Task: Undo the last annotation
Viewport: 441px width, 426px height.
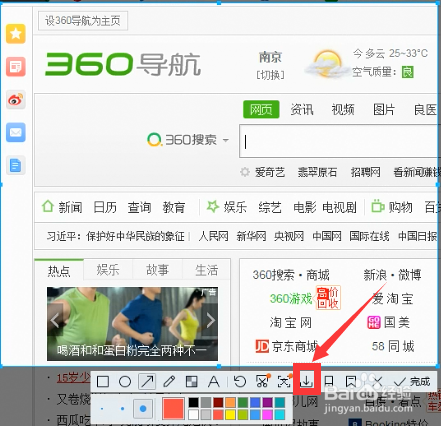Action: tap(240, 381)
